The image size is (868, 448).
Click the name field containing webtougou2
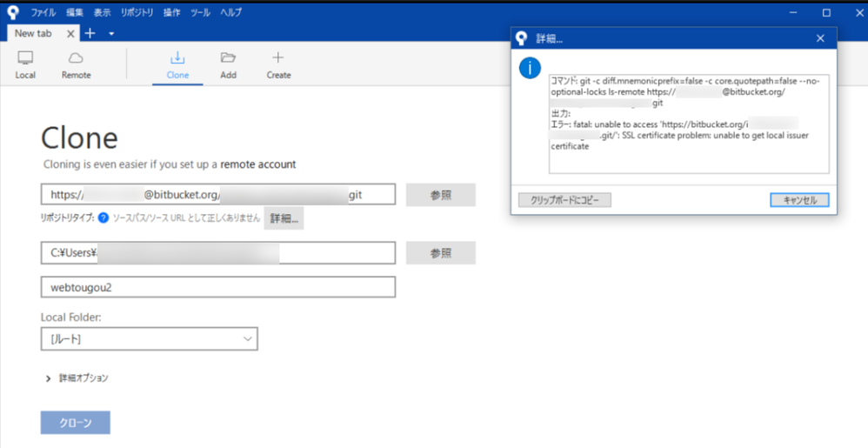218,287
